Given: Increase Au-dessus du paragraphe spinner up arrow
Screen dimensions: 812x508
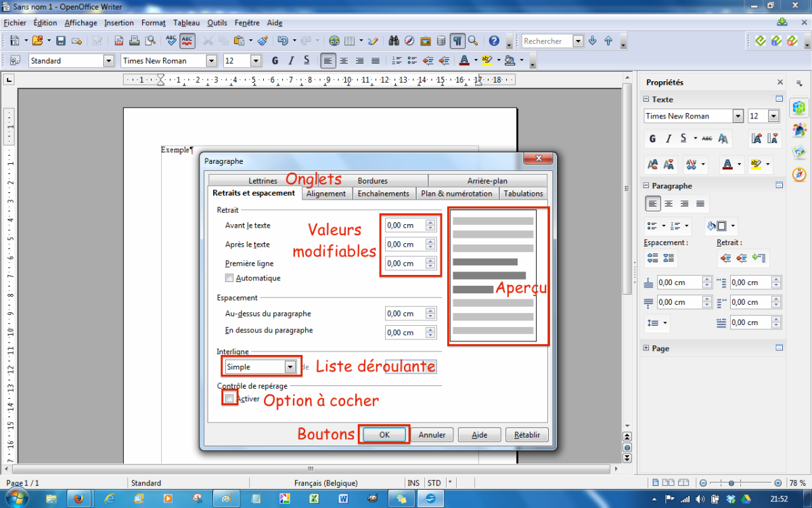Looking at the screenshot, I should point(430,310).
